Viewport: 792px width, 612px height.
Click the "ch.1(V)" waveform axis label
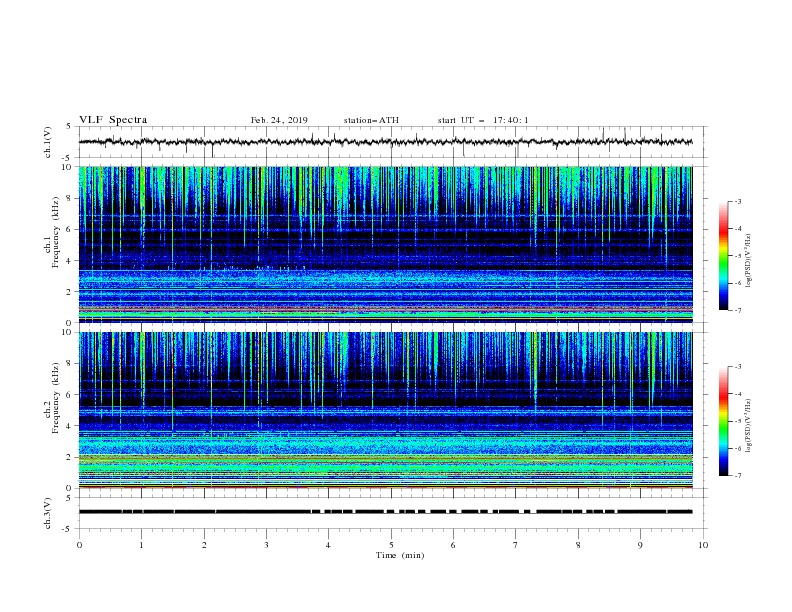(x=48, y=142)
